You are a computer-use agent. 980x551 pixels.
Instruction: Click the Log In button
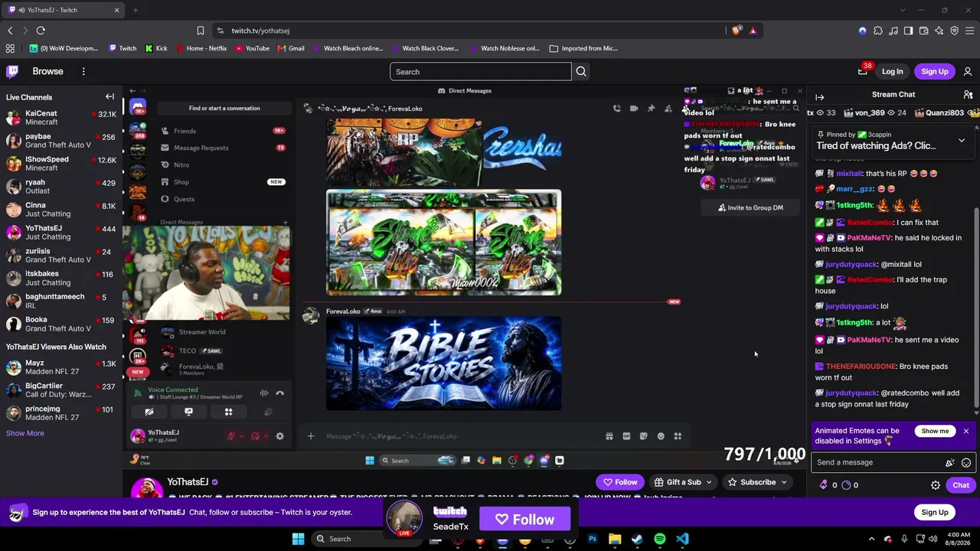[x=892, y=71]
